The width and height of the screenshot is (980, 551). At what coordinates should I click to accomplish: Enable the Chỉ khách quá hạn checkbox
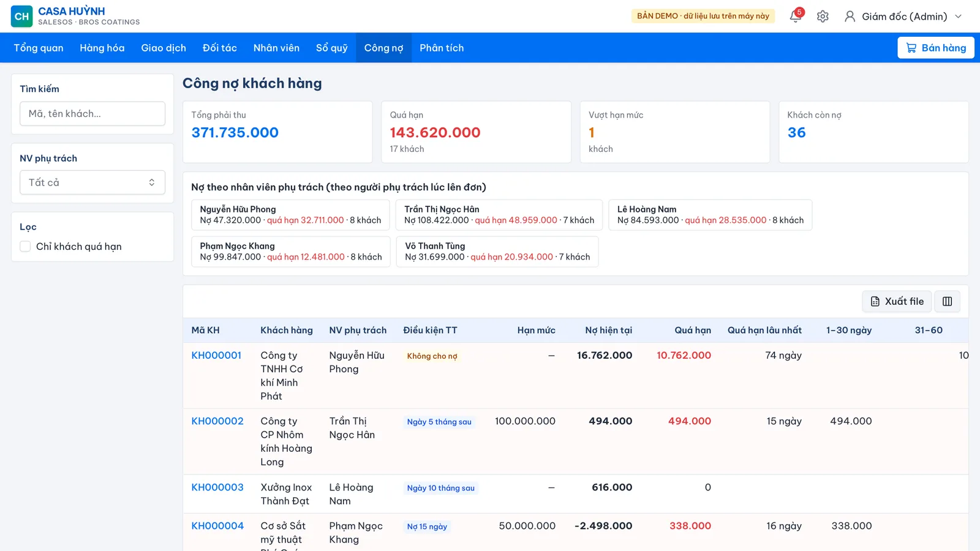pos(25,246)
